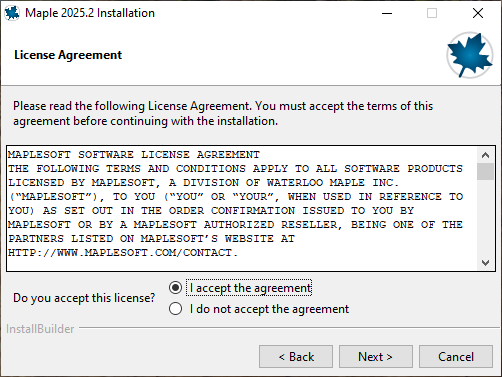502x377 pixels.
Task: Select the 'I accept the agreement' radio button
Action: [x=175, y=288]
